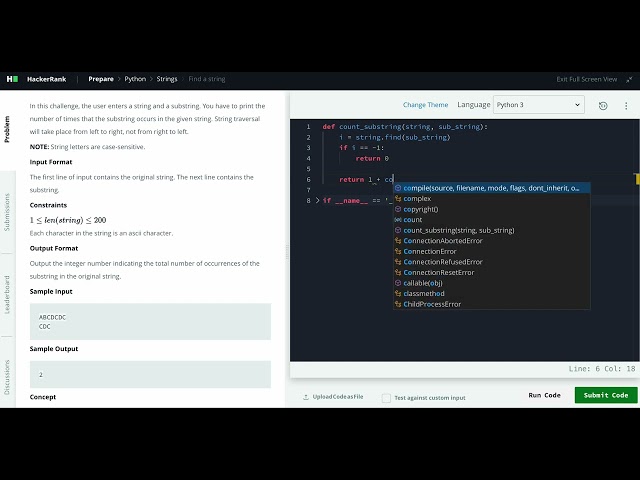Click the exit full screen arrows icon
The image size is (640, 480).
pyautogui.click(x=629, y=79)
